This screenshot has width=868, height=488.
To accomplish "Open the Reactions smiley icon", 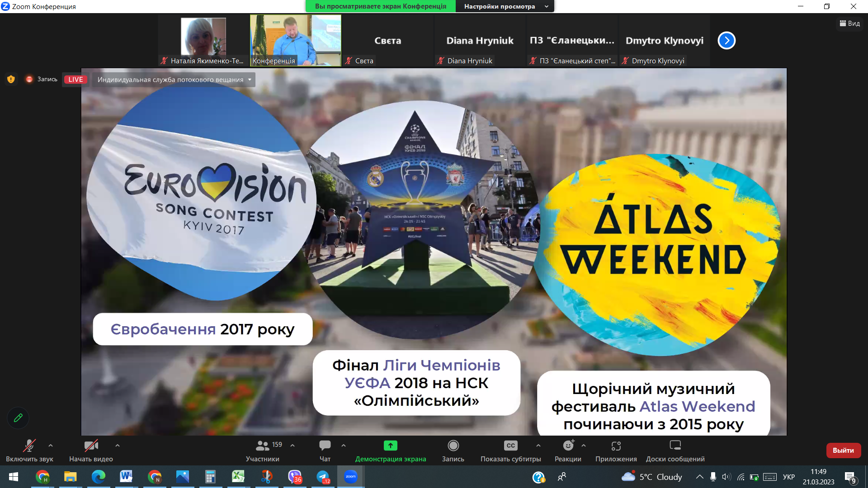I will pos(568,446).
